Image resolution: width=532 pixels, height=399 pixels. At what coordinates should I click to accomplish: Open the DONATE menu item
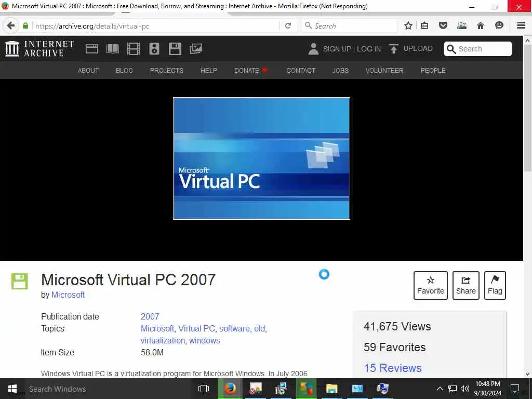point(251,70)
